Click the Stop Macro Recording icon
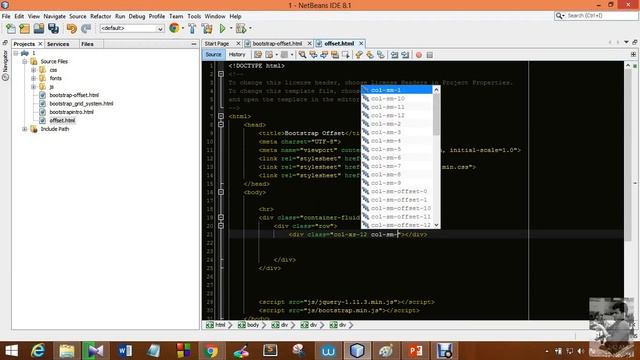The image size is (640, 360). pyautogui.click(x=429, y=55)
